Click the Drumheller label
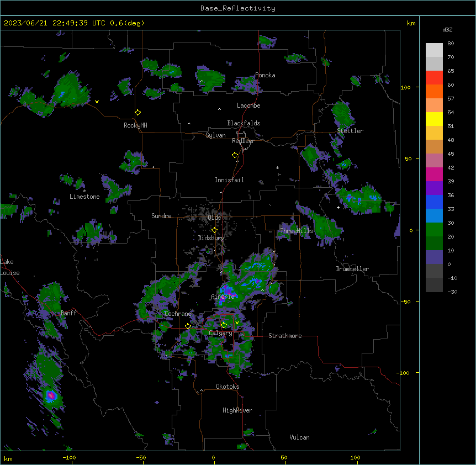 tap(352, 269)
